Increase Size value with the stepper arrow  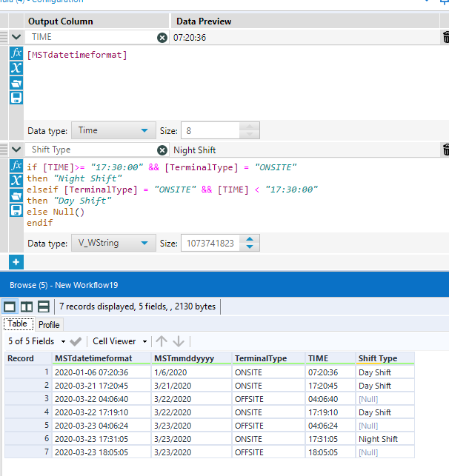point(251,239)
